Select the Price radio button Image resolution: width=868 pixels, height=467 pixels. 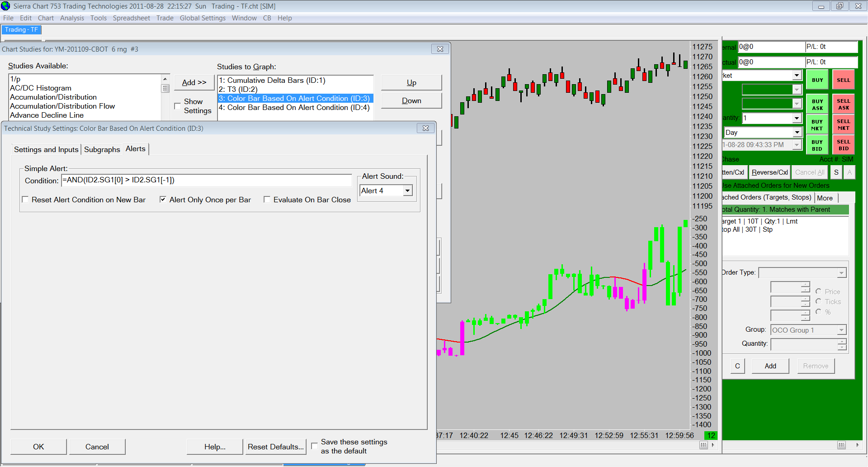point(818,291)
